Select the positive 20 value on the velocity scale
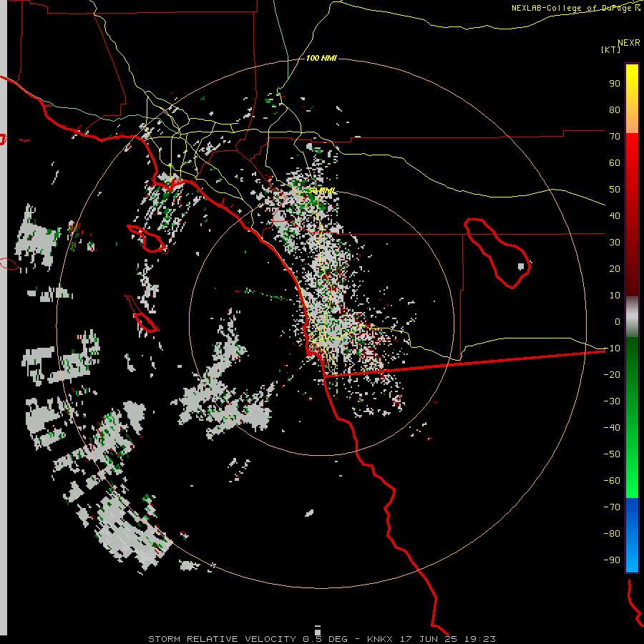The width and height of the screenshot is (644, 644). [x=615, y=268]
